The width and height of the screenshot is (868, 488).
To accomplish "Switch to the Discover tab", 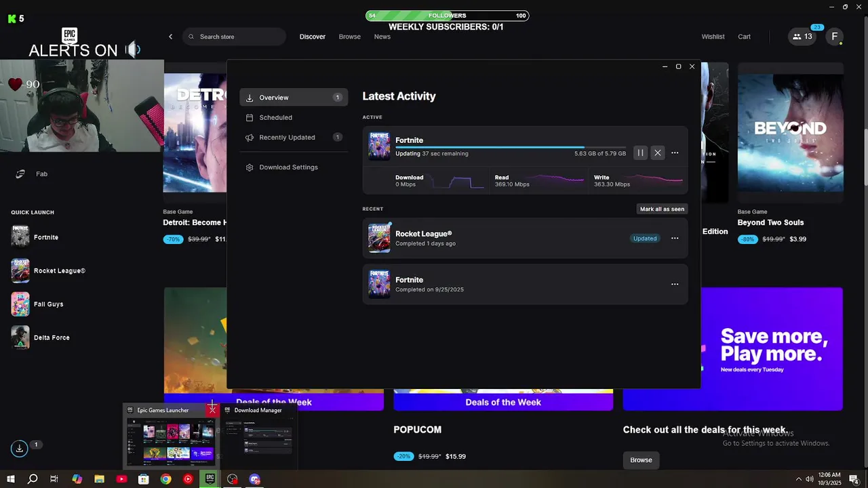I will coord(313,37).
